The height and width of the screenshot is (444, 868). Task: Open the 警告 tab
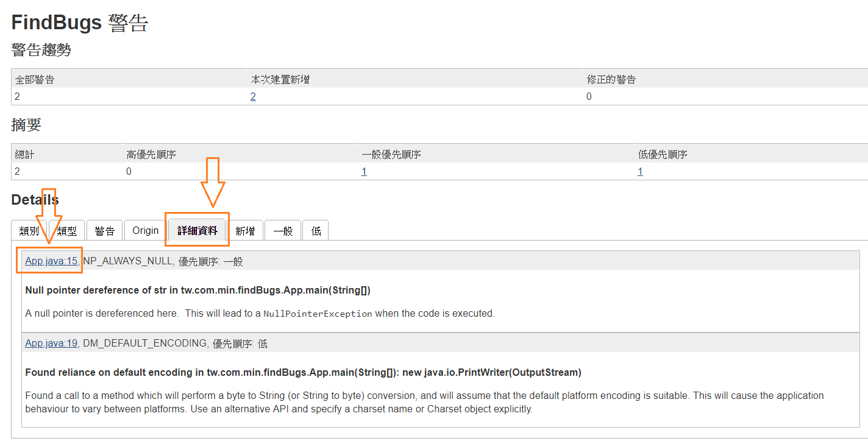pyautogui.click(x=104, y=230)
